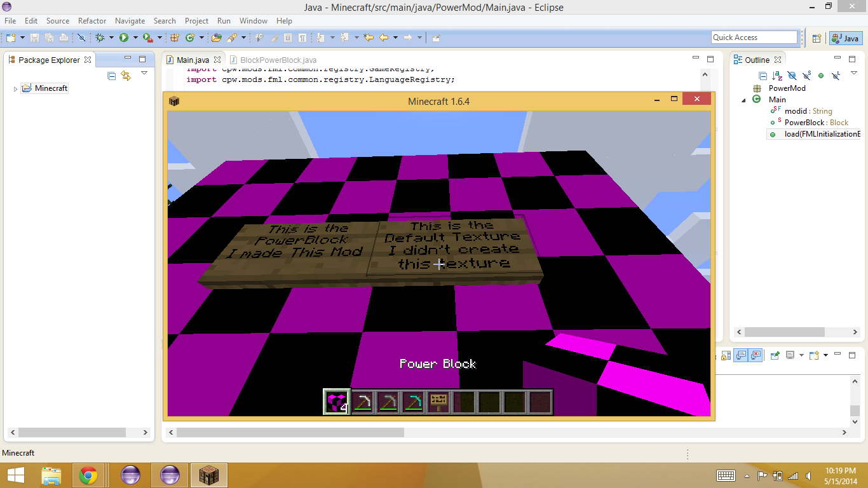Image resolution: width=868 pixels, height=488 pixels.
Task: Click the Windows Start button
Action: 15,475
